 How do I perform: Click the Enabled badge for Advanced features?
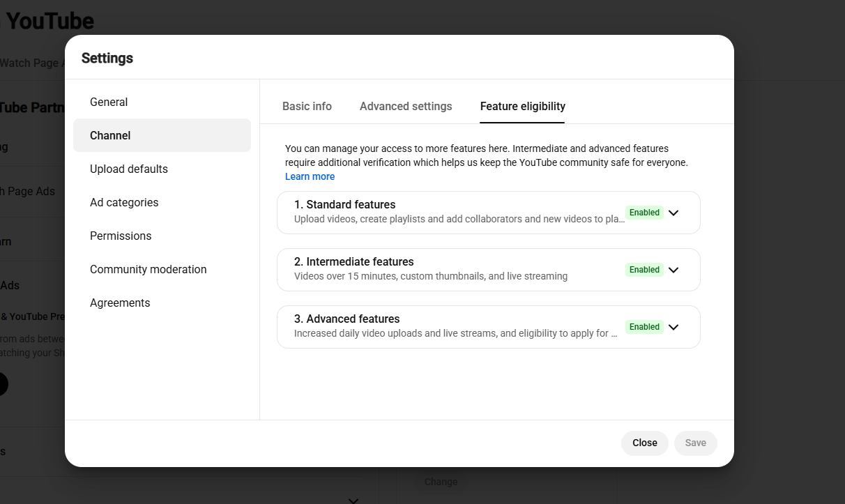coord(644,327)
